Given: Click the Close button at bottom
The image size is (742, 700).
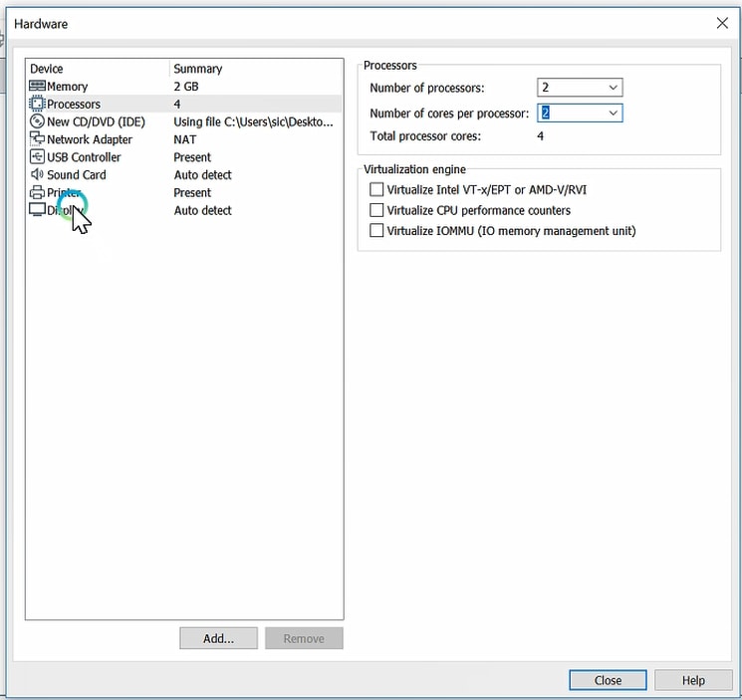Looking at the screenshot, I should tap(608, 680).
